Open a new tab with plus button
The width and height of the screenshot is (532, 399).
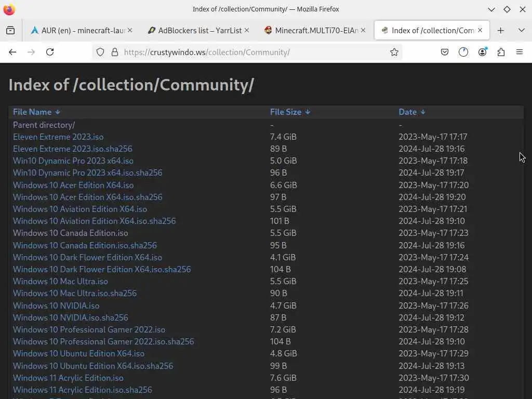[500, 31]
